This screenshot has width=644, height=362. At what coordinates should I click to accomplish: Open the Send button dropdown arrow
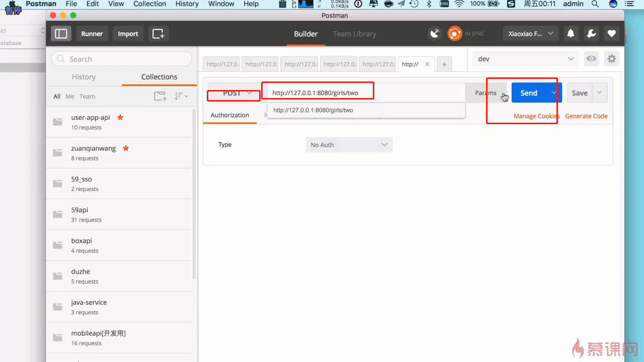[554, 93]
